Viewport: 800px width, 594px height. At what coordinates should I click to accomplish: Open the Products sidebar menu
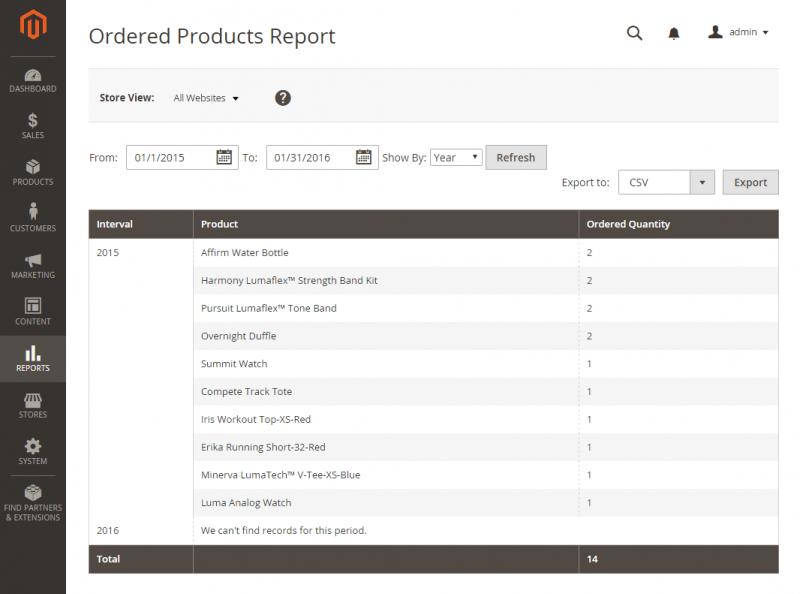click(33, 172)
